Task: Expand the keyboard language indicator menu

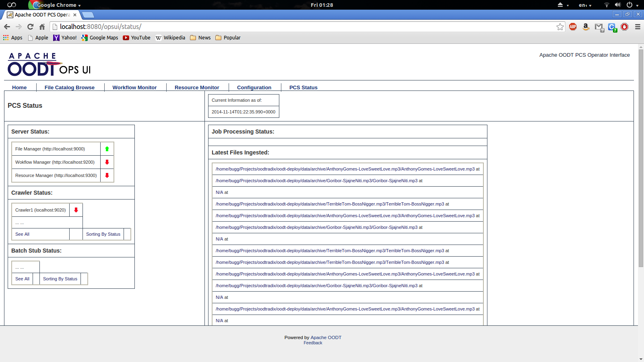Action: [x=585, y=5]
